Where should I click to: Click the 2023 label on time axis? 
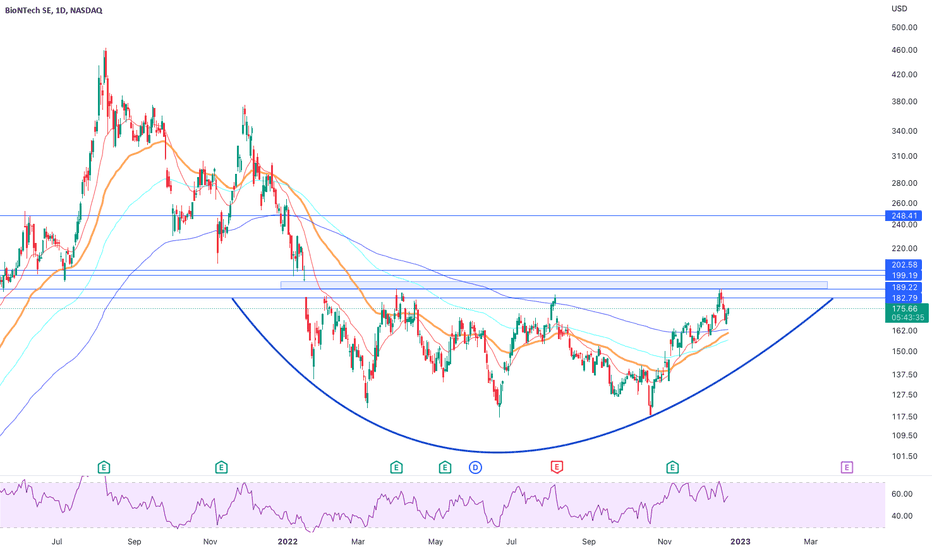(740, 541)
